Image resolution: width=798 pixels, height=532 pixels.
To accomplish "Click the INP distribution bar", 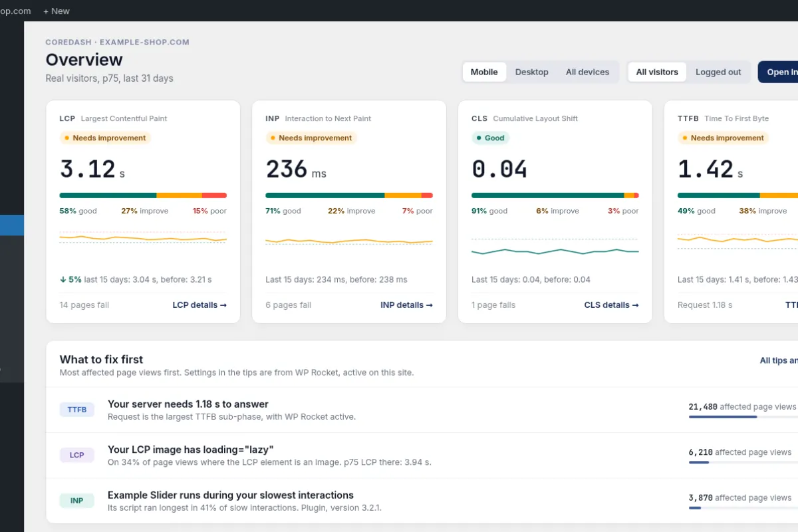I will 349,196.
